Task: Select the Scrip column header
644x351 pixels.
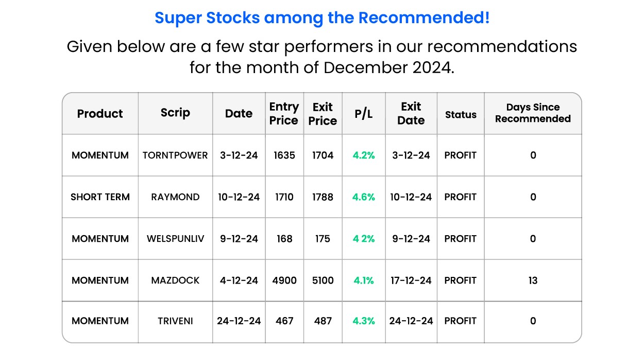Action: pos(175,113)
